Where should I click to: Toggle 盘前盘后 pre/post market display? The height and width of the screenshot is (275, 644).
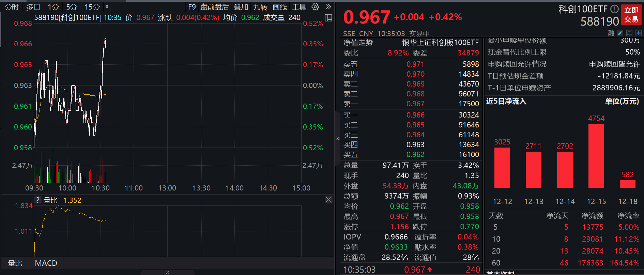[x=215, y=7]
